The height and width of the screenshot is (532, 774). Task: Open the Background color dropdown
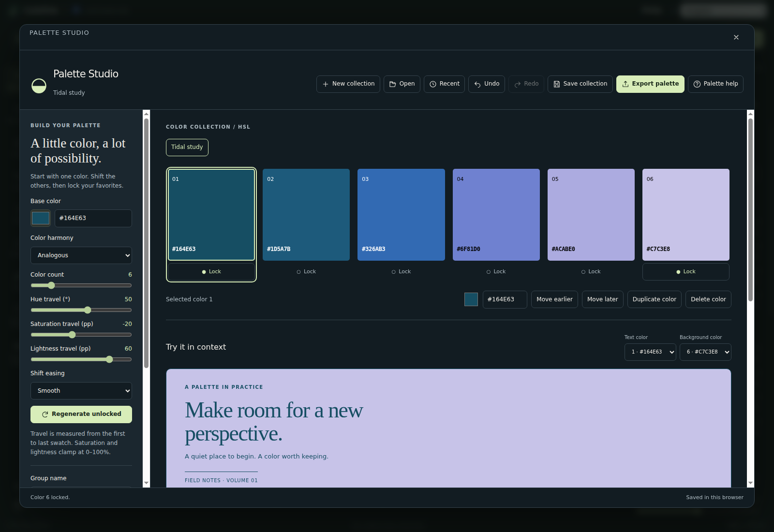coord(705,352)
